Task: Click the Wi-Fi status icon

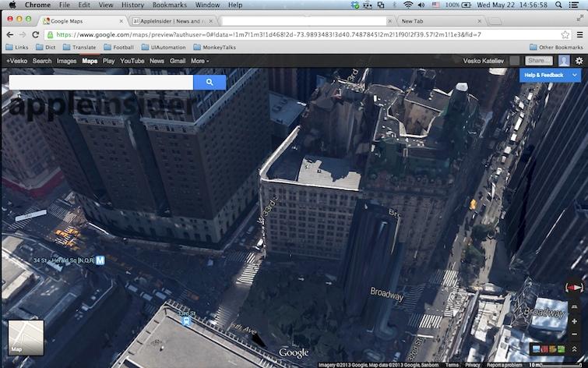Action: tap(408, 5)
